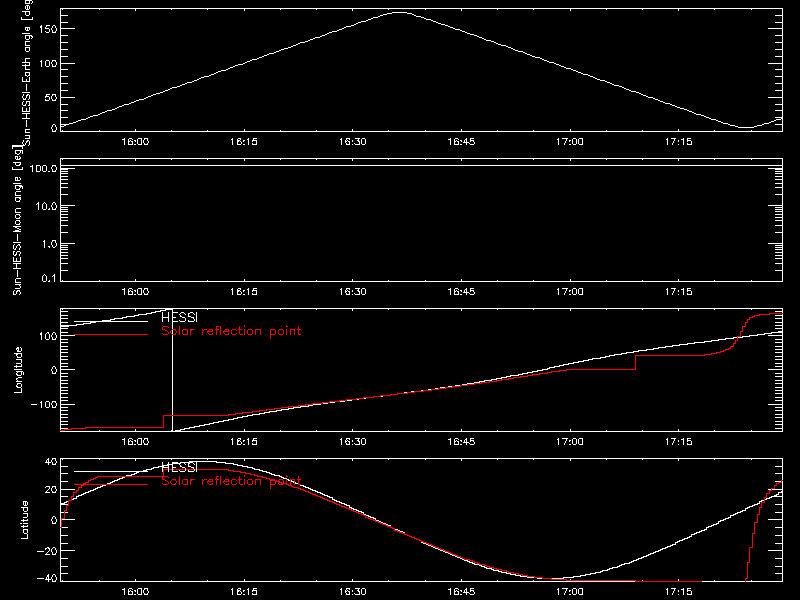Click the Sun-HESSI-Moon angle axis title

[17, 220]
